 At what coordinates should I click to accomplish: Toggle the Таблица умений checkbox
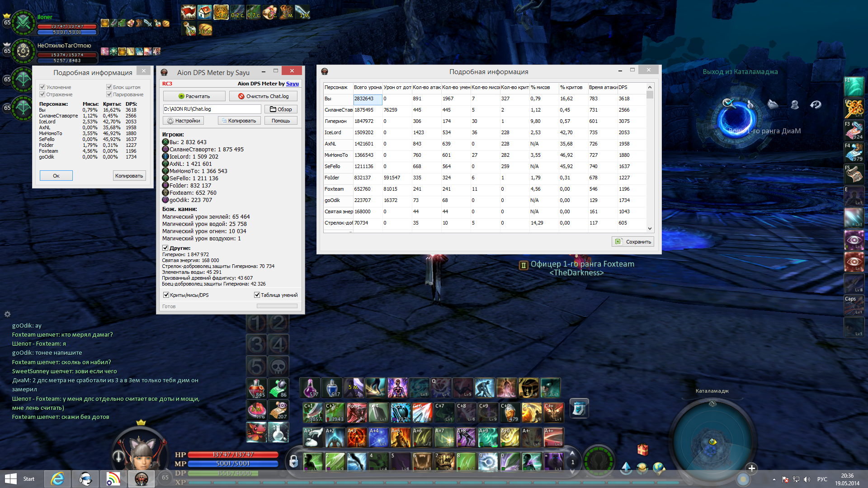pos(257,295)
